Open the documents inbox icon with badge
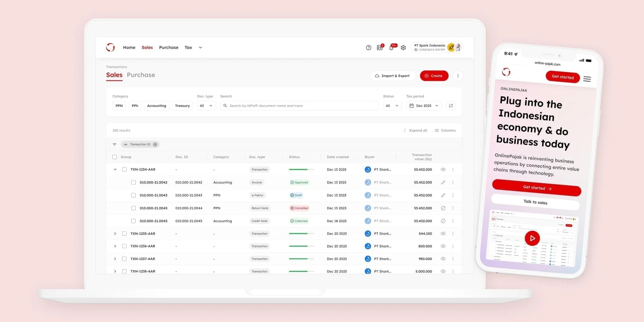Image resolution: width=644 pixels, height=322 pixels. [x=380, y=48]
